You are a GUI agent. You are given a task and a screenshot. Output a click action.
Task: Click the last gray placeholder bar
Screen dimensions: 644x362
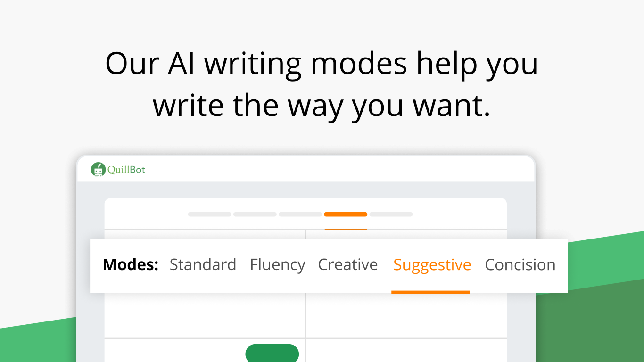[391, 214]
